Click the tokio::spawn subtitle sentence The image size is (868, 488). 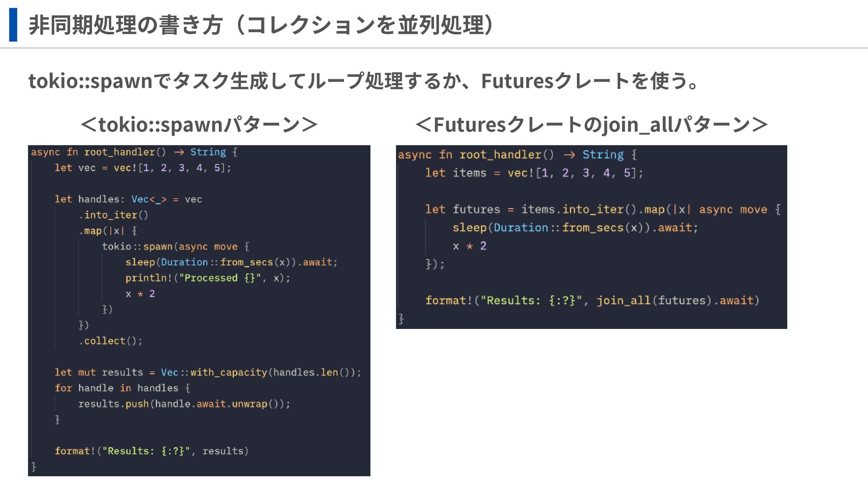pos(364,81)
